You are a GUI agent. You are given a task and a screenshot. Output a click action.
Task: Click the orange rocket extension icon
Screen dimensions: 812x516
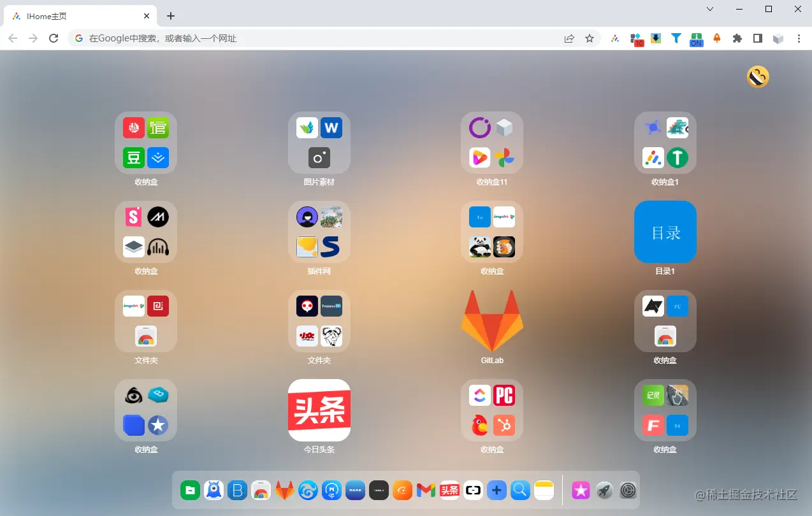tap(717, 38)
